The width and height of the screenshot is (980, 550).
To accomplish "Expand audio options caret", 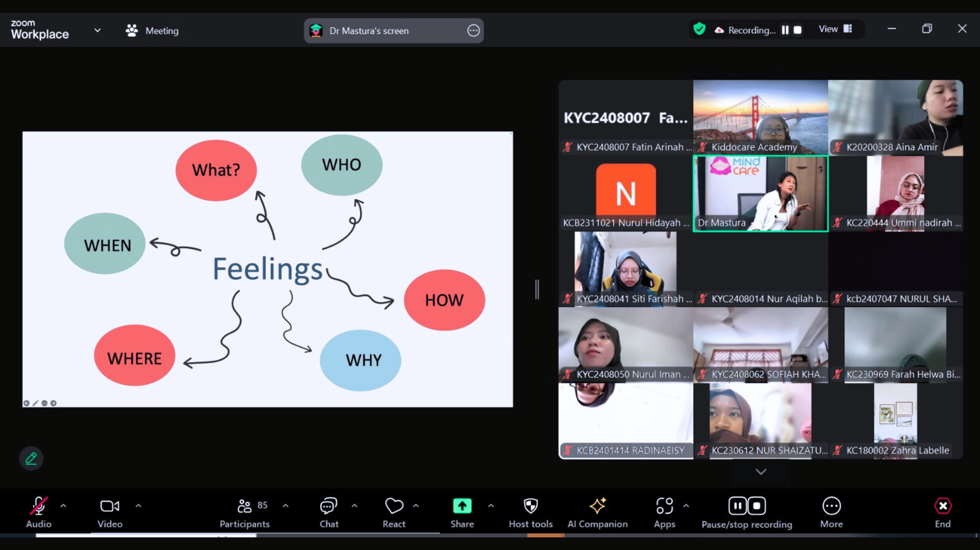I will point(63,506).
